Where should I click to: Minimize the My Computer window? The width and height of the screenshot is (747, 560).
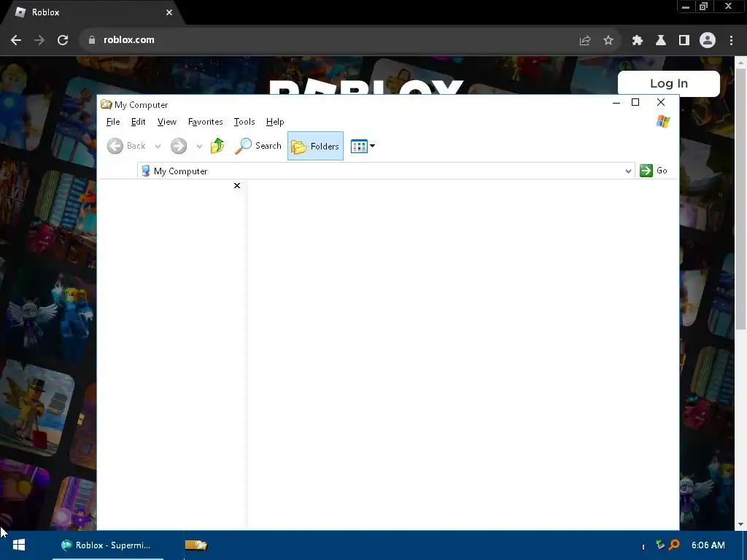click(616, 102)
